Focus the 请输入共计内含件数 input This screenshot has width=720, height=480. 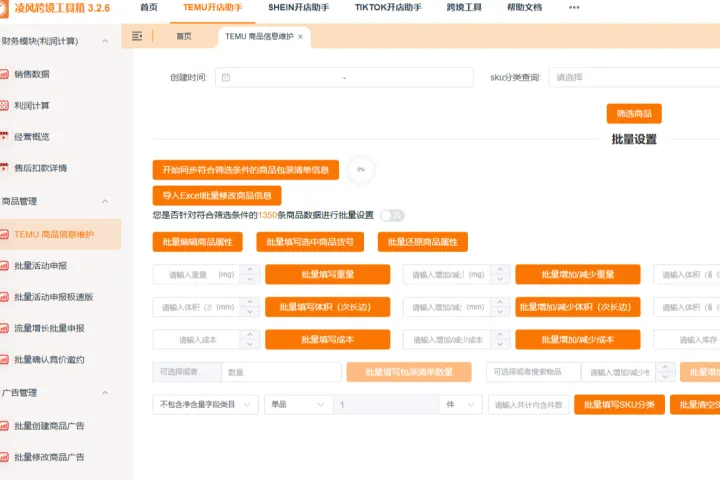(x=529, y=405)
